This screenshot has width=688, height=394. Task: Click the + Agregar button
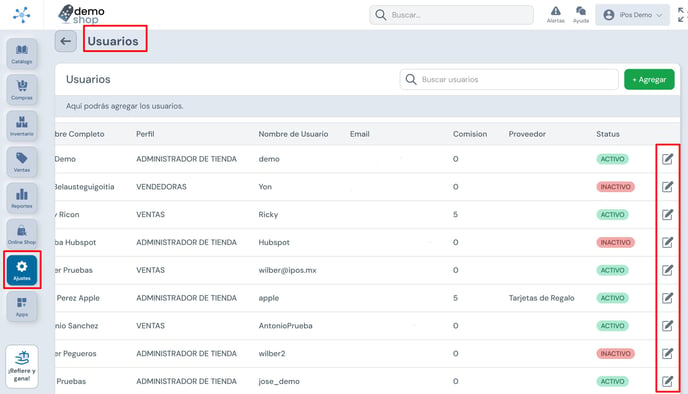[649, 79]
